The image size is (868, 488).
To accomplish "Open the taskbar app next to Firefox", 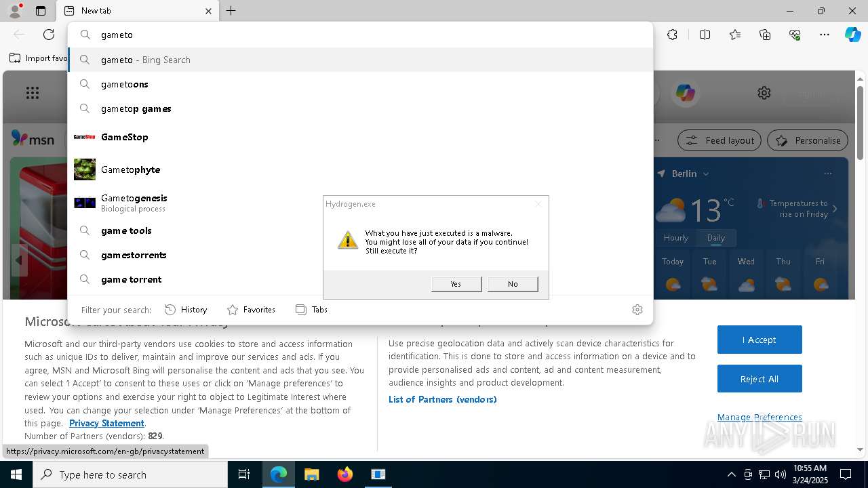I will coord(378,474).
